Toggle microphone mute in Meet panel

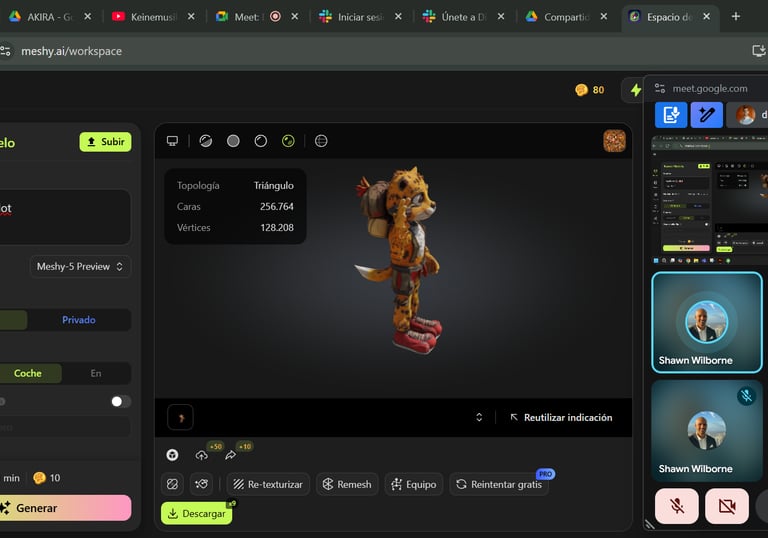[677, 506]
